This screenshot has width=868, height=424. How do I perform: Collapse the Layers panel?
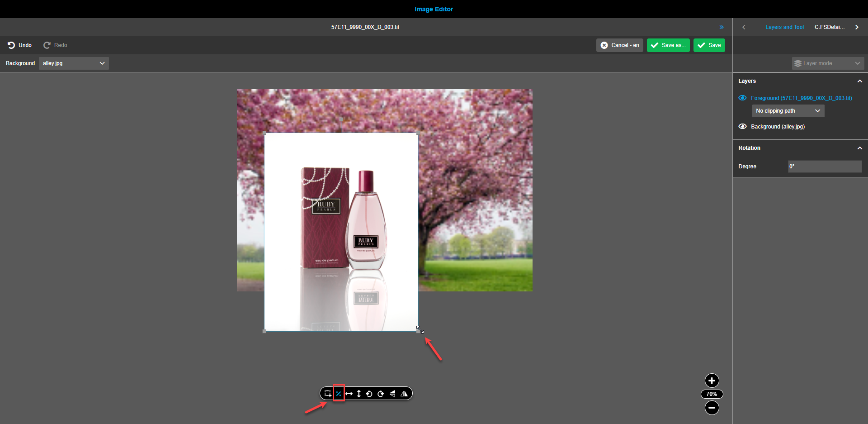tap(859, 81)
